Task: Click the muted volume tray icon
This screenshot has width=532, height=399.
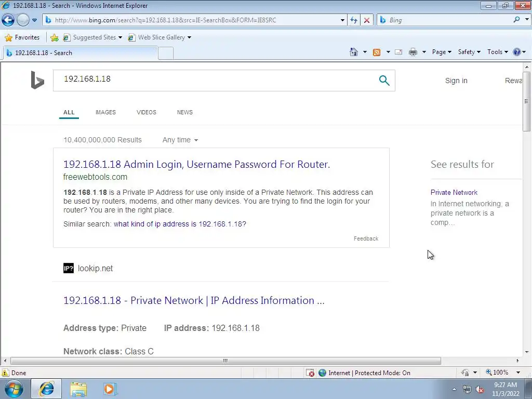Action: click(480, 390)
